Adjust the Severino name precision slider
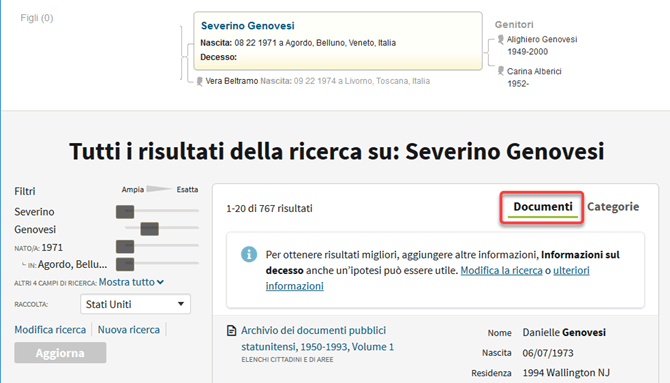 pos(125,212)
